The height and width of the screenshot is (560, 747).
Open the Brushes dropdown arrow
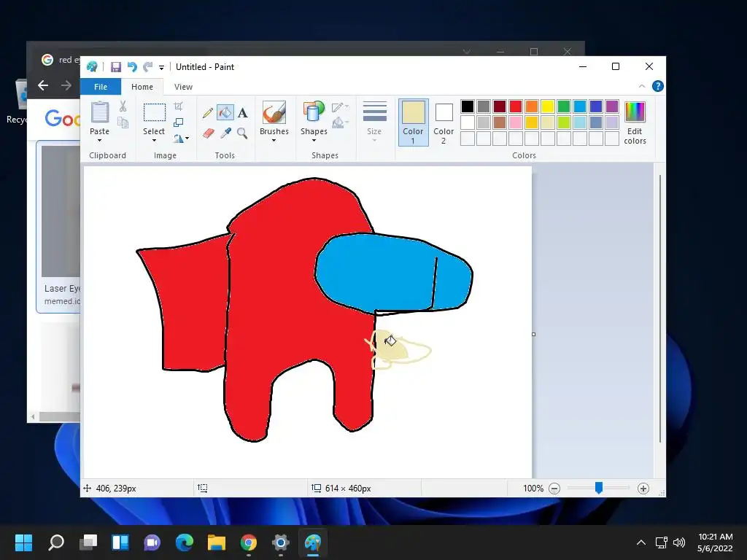tap(274, 141)
